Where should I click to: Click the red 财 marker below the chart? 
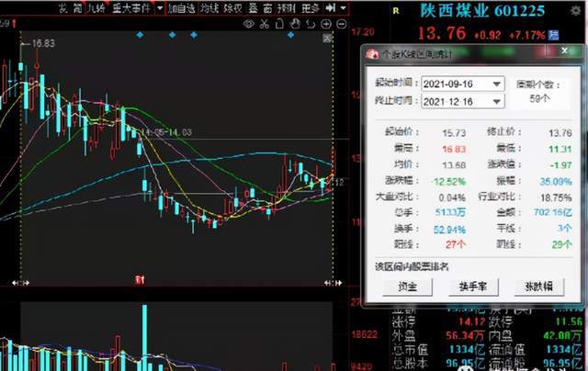[140, 279]
